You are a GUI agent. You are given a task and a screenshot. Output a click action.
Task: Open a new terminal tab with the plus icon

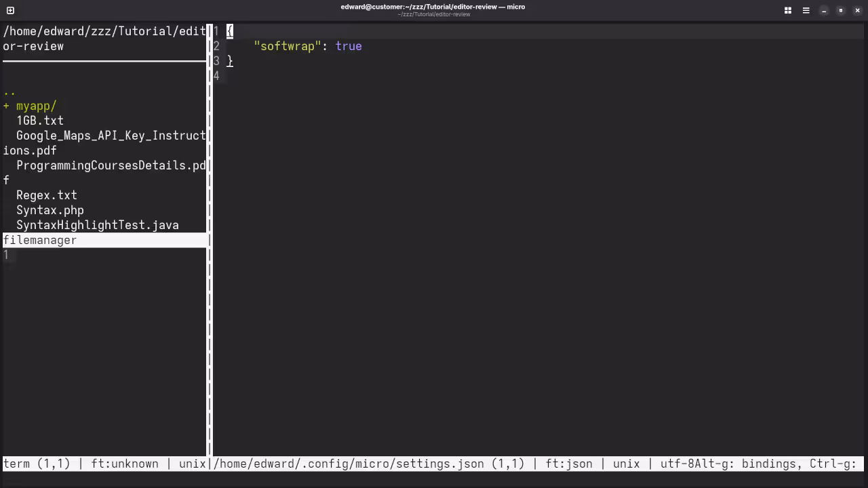click(10, 10)
